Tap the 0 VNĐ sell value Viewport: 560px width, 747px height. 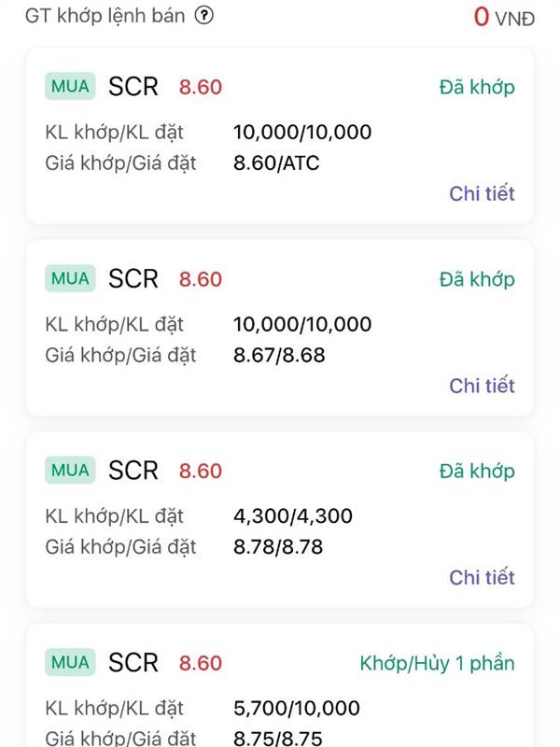(504, 17)
